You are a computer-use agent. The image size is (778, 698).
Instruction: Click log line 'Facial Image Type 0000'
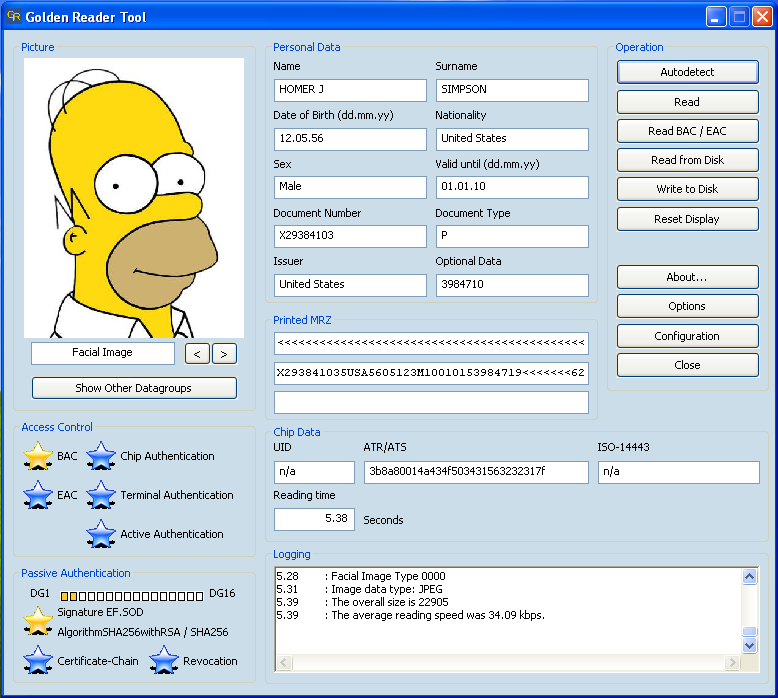click(361, 576)
